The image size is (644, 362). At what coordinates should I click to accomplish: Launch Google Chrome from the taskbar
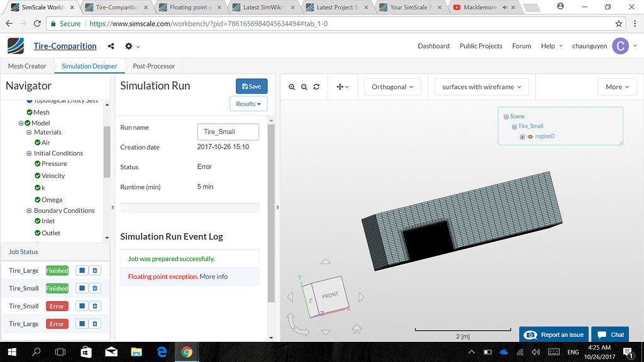pyautogui.click(x=186, y=352)
